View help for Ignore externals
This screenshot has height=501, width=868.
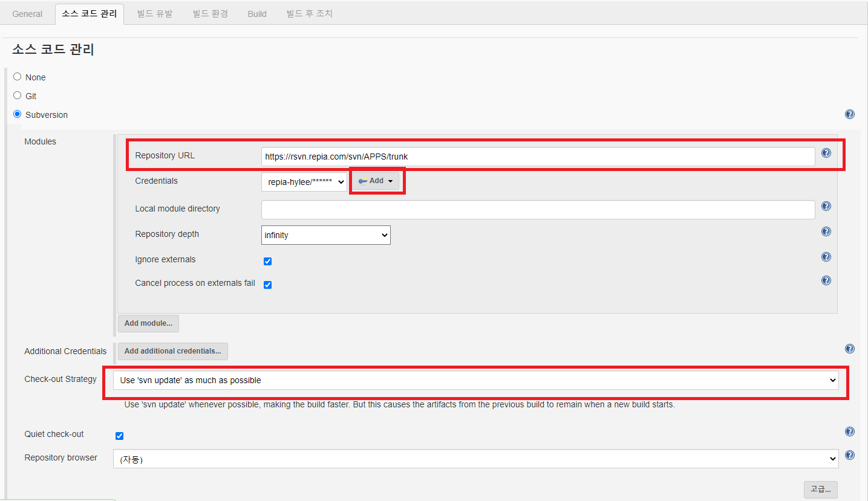click(826, 257)
